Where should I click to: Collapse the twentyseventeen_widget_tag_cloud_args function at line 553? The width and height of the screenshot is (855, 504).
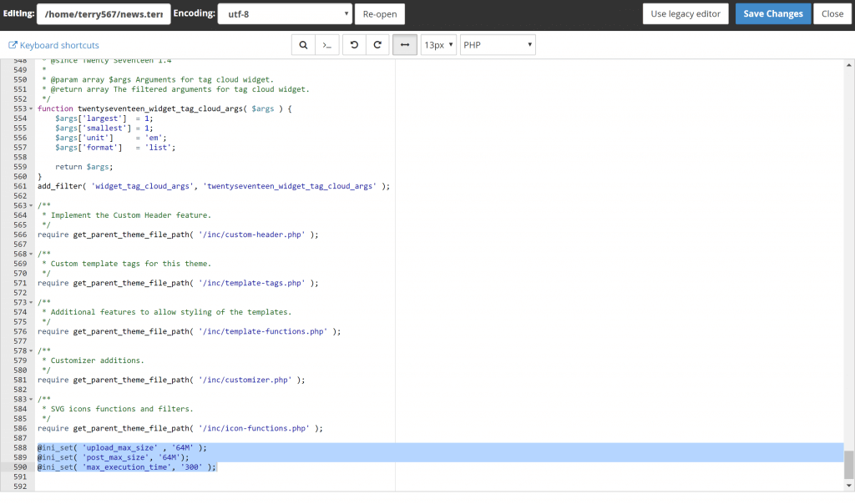click(x=31, y=109)
